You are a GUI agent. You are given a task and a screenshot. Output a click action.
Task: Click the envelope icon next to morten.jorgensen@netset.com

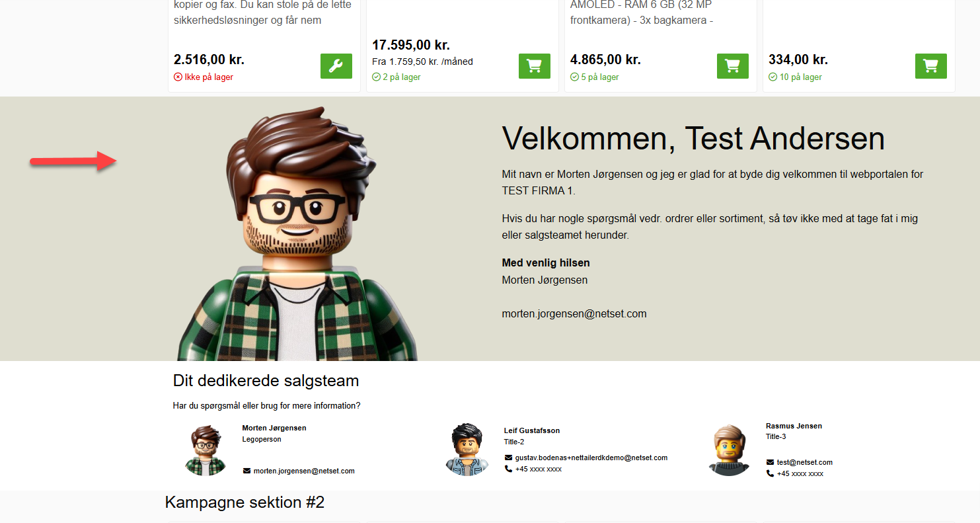(246, 471)
